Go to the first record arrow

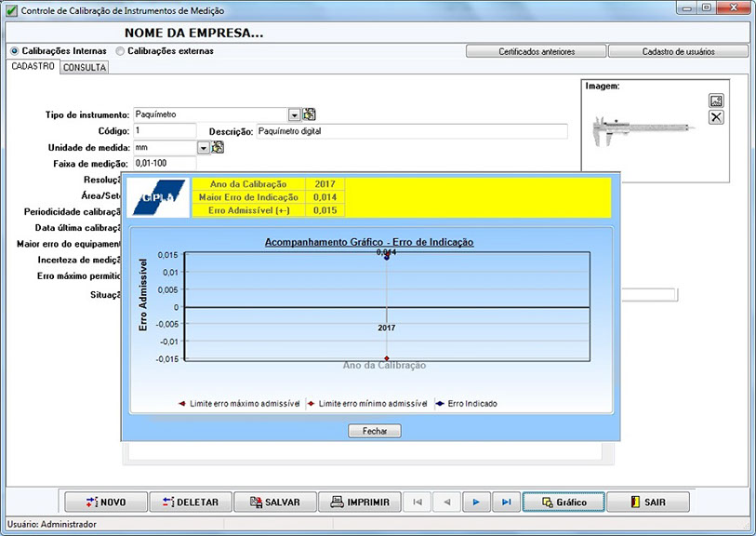(417, 502)
